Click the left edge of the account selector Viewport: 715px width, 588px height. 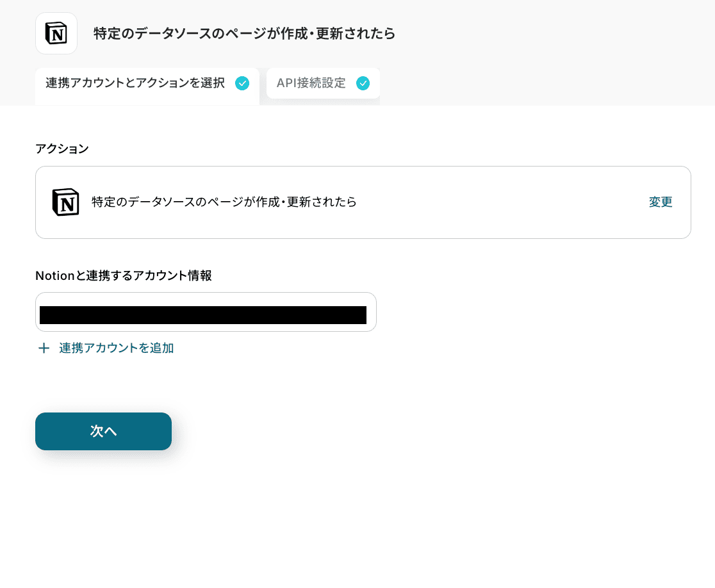pyautogui.click(x=38, y=312)
